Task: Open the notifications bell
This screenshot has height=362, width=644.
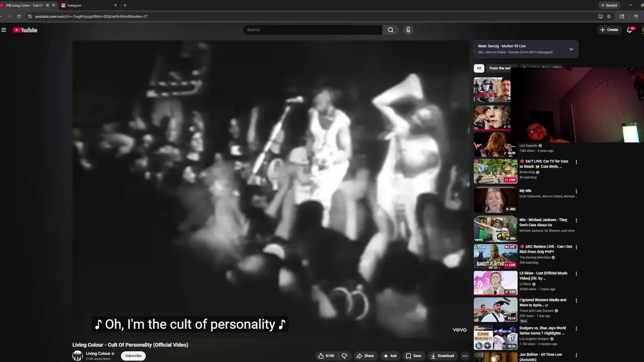Action: pyautogui.click(x=629, y=30)
